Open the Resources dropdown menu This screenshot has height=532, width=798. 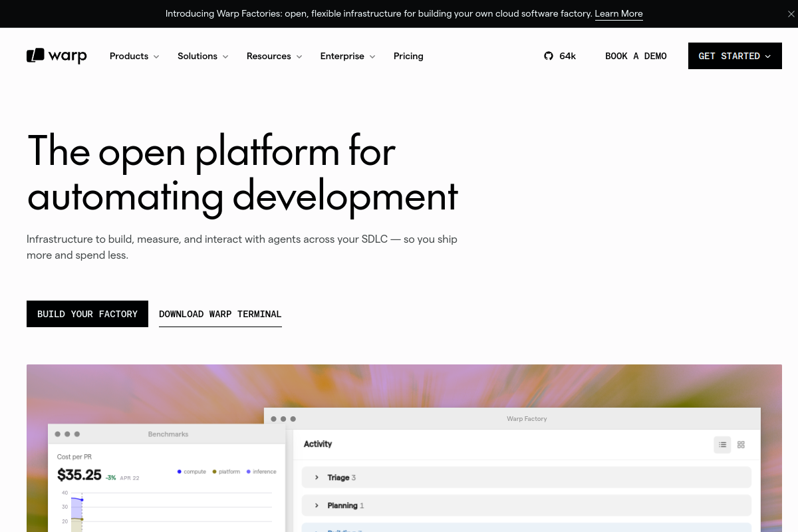(274, 56)
